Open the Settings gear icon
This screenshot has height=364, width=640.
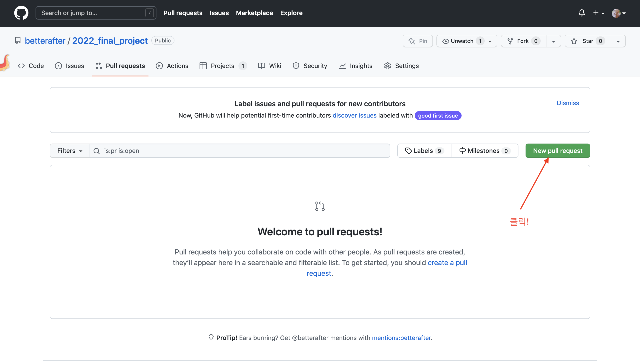pos(387,66)
